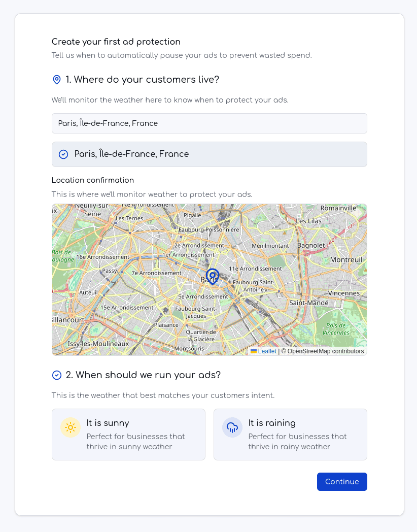The width and height of the screenshot is (417, 532).
Task: Click the check-circle icon beside step 2 heading
Action: 57,375
